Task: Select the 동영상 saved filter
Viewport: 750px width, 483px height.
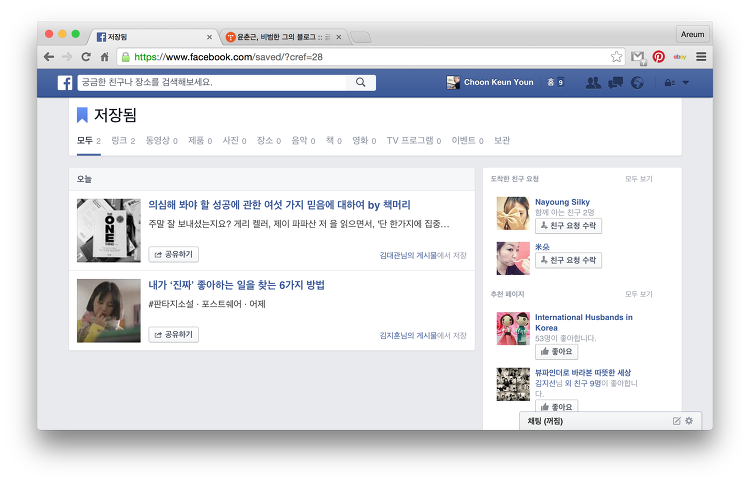Action: pos(161,141)
